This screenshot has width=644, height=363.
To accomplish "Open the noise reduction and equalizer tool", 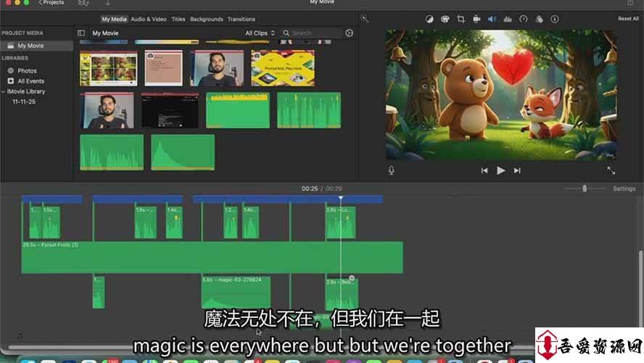I will 508,19.
